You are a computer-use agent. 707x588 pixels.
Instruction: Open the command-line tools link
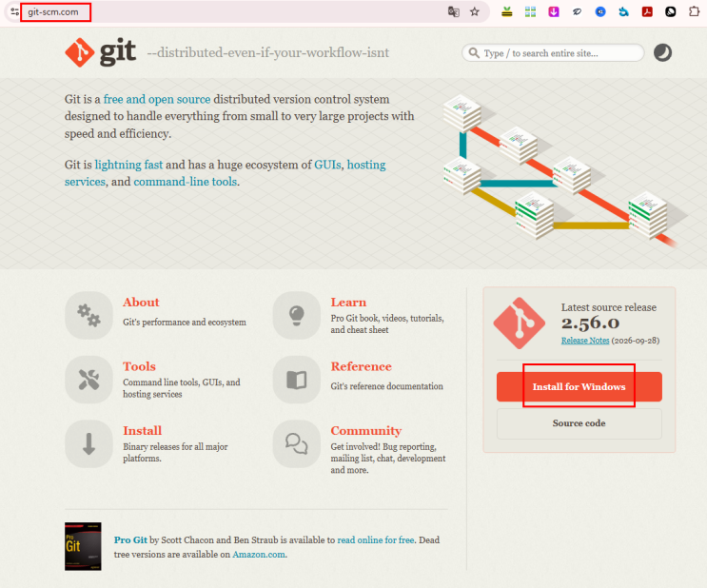point(186,182)
